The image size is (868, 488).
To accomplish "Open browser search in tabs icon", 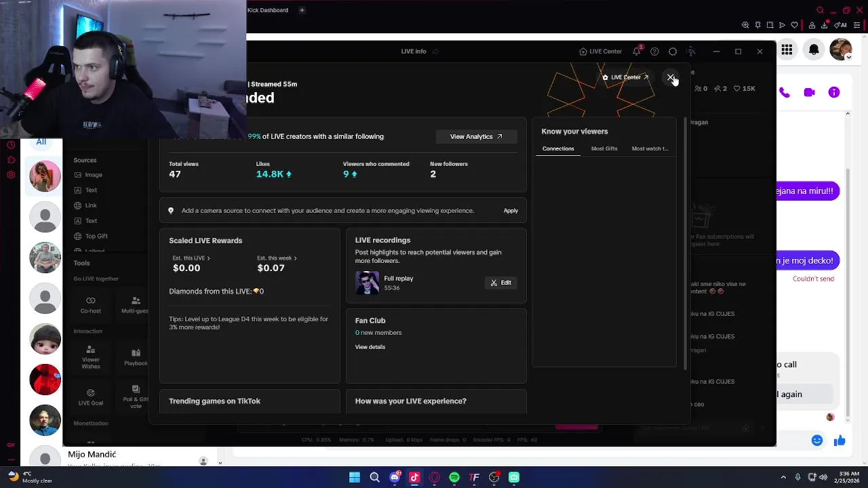I will point(820,10).
